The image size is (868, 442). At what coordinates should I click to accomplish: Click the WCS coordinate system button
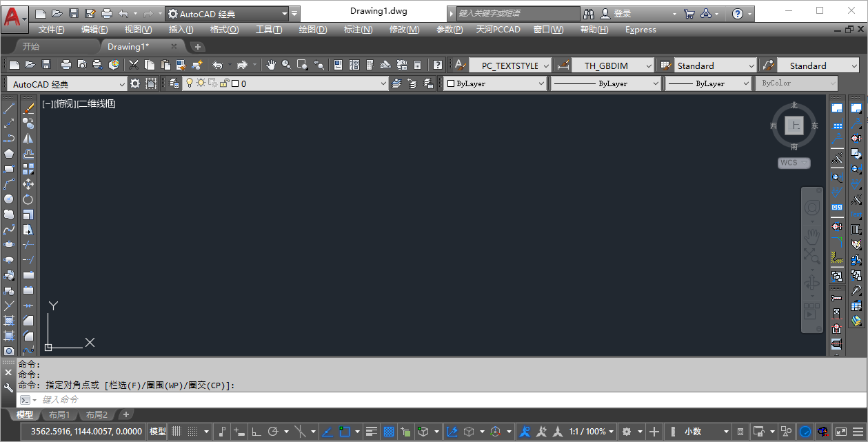[794, 163]
